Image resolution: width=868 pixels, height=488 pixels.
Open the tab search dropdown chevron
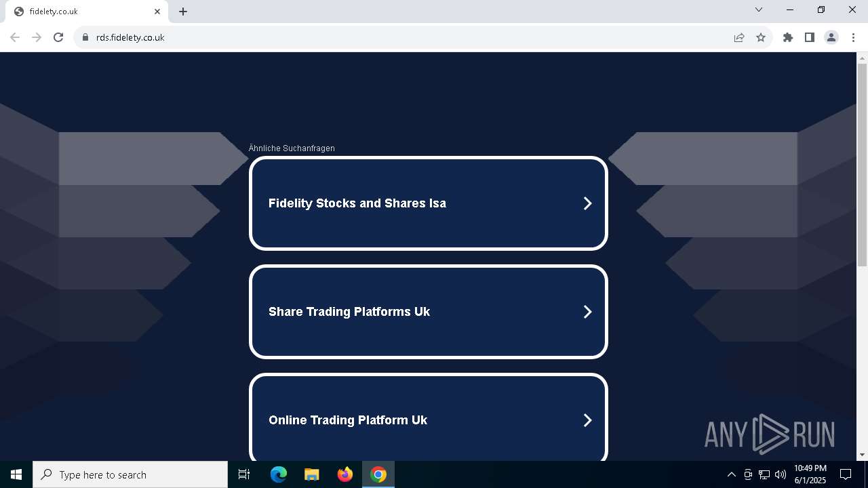point(759,9)
